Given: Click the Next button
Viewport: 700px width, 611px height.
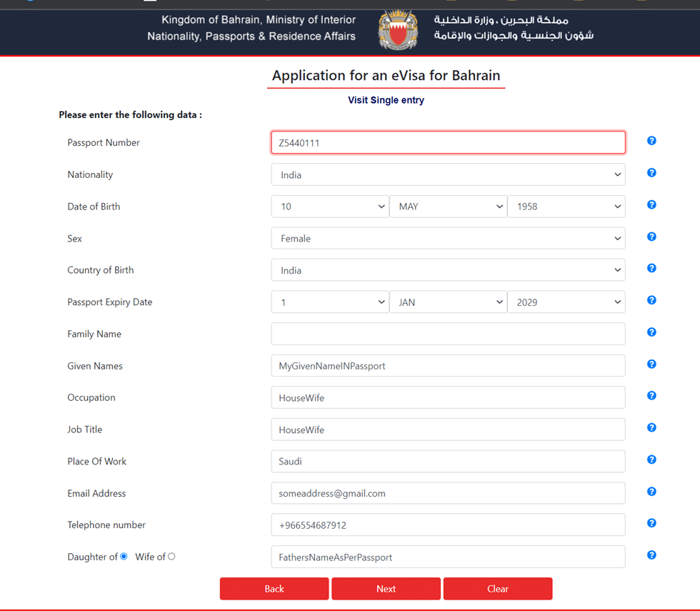Looking at the screenshot, I should 386,588.
